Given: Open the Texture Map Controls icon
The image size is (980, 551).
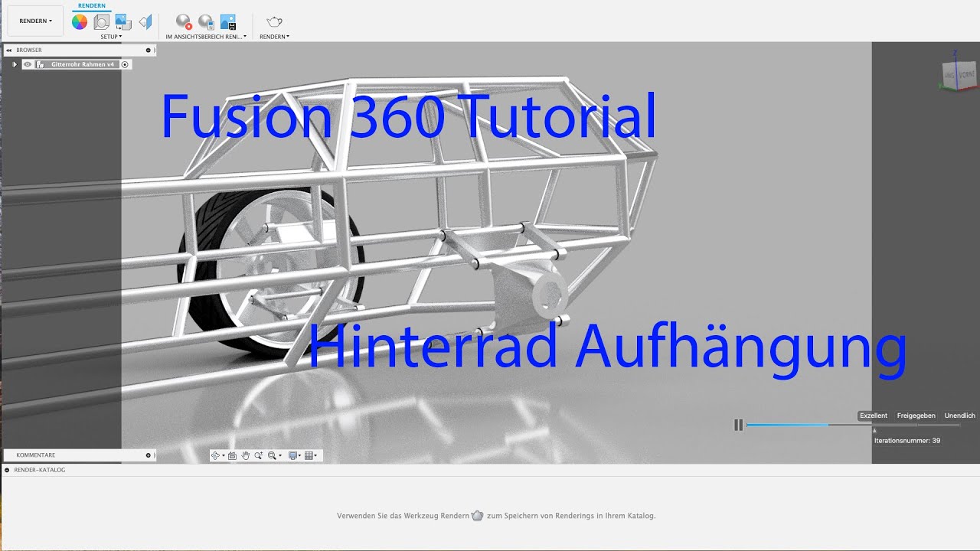Looking at the screenshot, I should pos(145,22).
